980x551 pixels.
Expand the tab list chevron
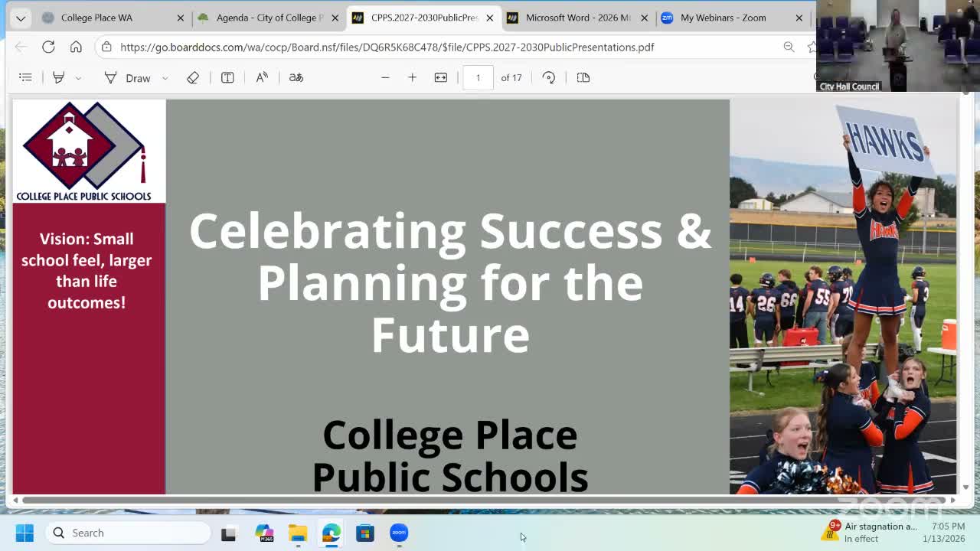(x=19, y=17)
